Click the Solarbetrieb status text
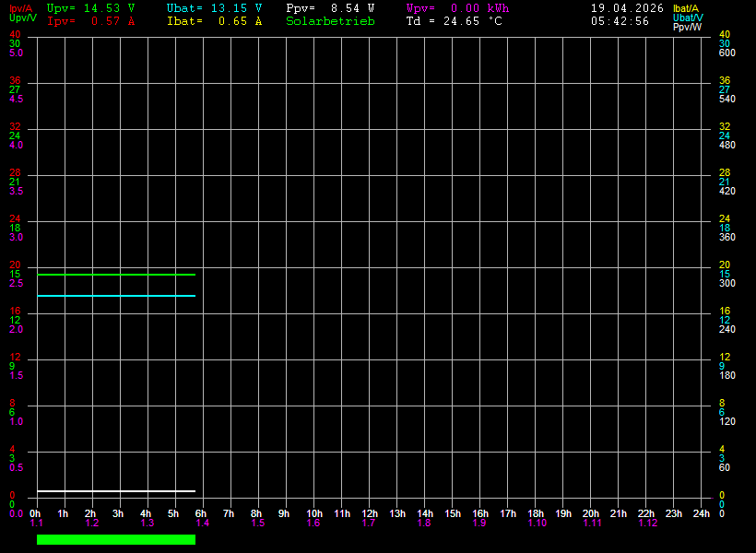This screenshot has width=756, height=553. click(x=330, y=21)
